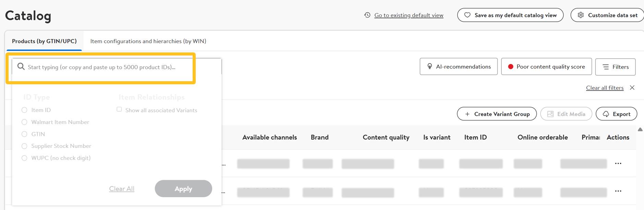Choose the GTIN radio option
The width and height of the screenshot is (644, 210).
pyautogui.click(x=24, y=134)
